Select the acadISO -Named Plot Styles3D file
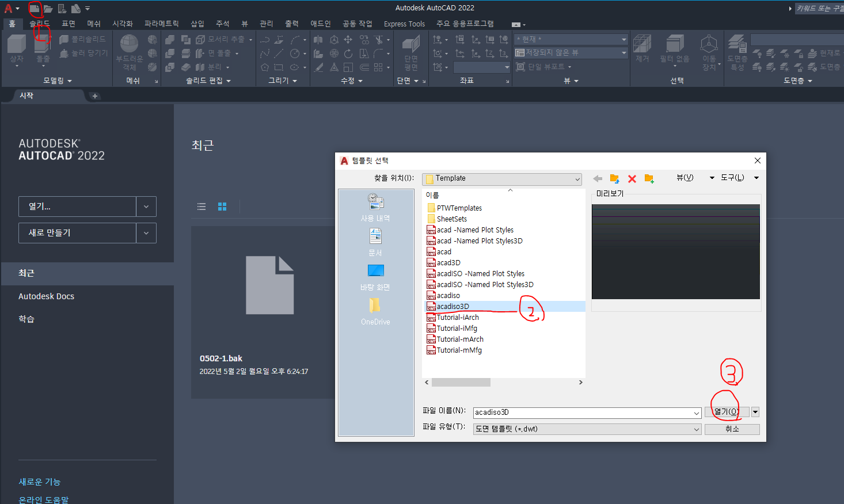The image size is (844, 504). [485, 285]
